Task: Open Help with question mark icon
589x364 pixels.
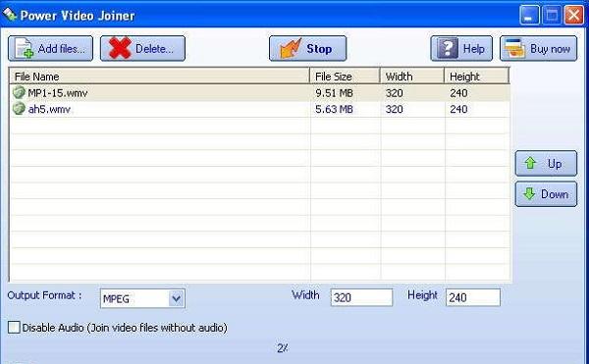Action: 461,48
